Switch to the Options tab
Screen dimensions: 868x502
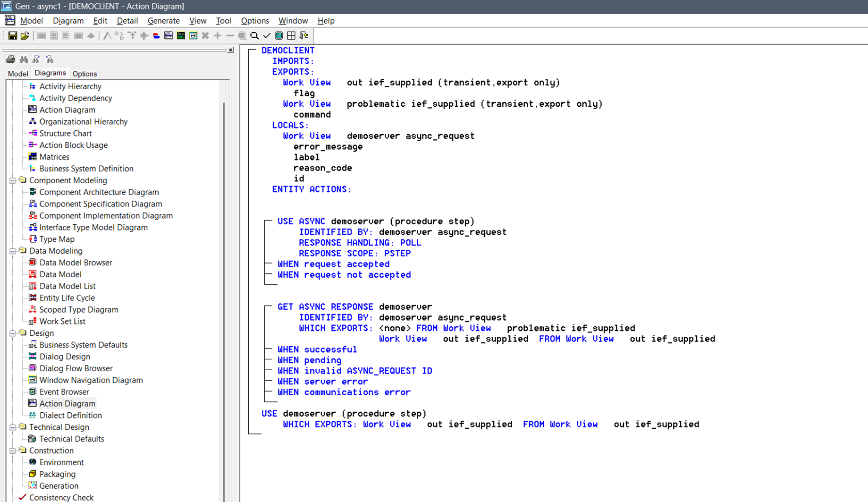click(84, 74)
